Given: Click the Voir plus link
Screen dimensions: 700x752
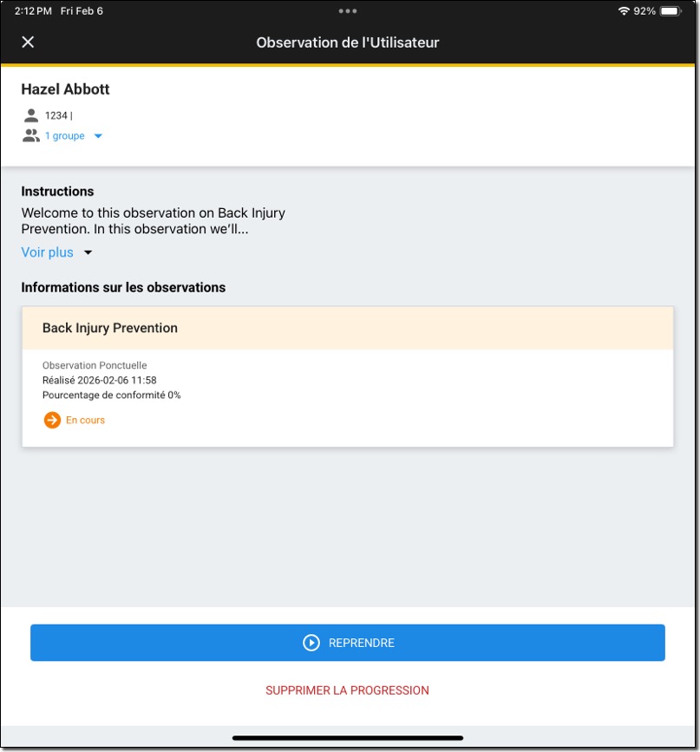Looking at the screenshot, I should click(48, 252).
